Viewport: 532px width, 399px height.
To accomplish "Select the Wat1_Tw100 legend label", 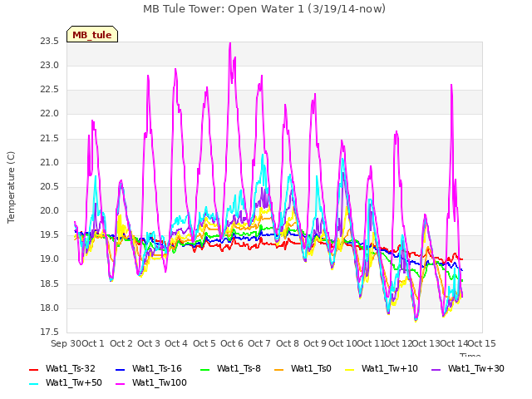I will coord(160,382).
